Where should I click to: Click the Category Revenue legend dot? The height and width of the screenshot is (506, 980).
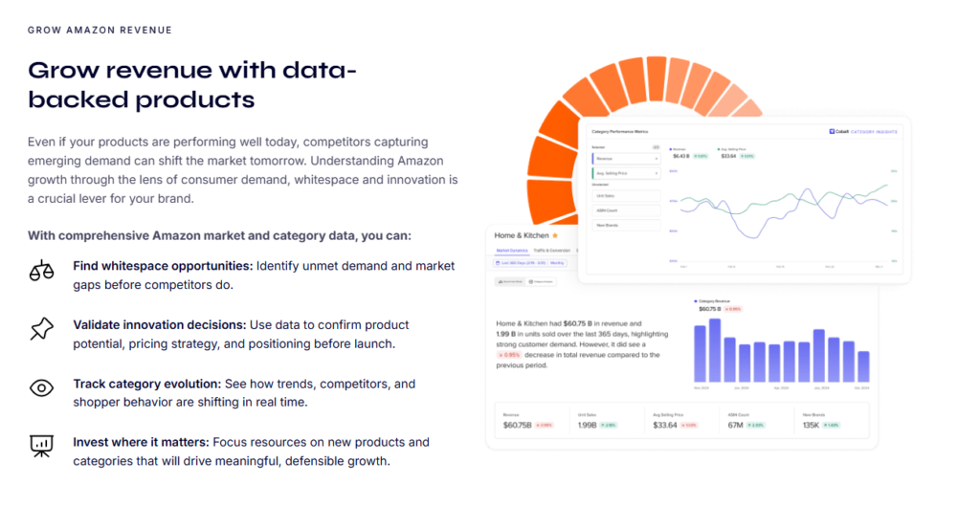696,301
